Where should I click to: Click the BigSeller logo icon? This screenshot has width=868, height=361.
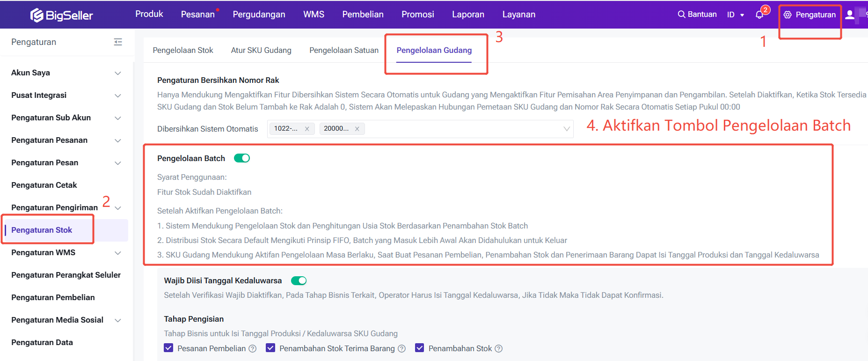(x=37, y=15)
